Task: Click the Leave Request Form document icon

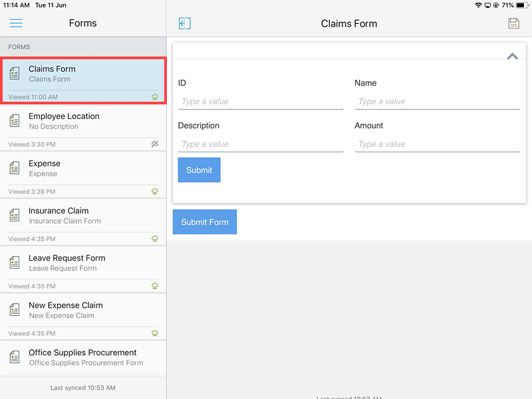Action: (x=15, y=263)
